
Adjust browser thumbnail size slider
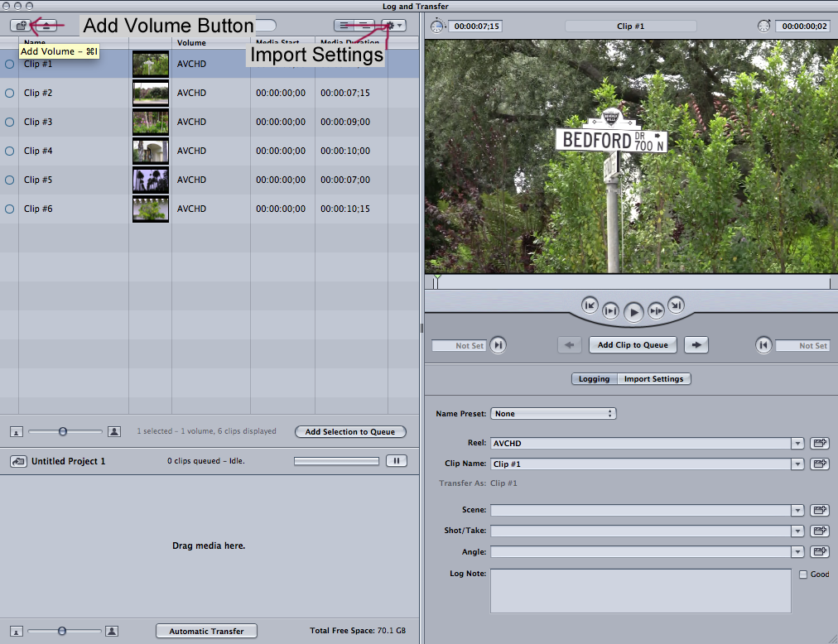(x=65, y=431)
